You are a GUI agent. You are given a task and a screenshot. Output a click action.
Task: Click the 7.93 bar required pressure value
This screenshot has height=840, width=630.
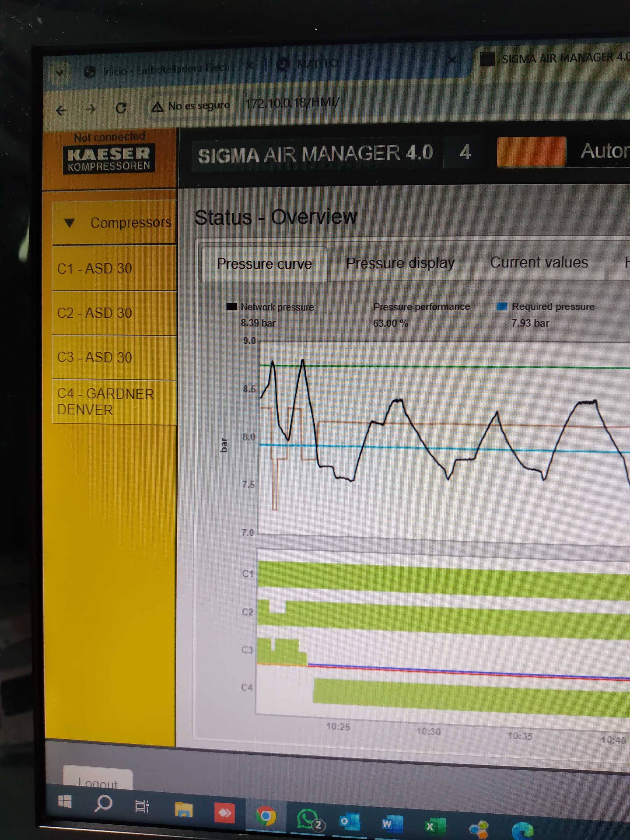tap(530, 323)
